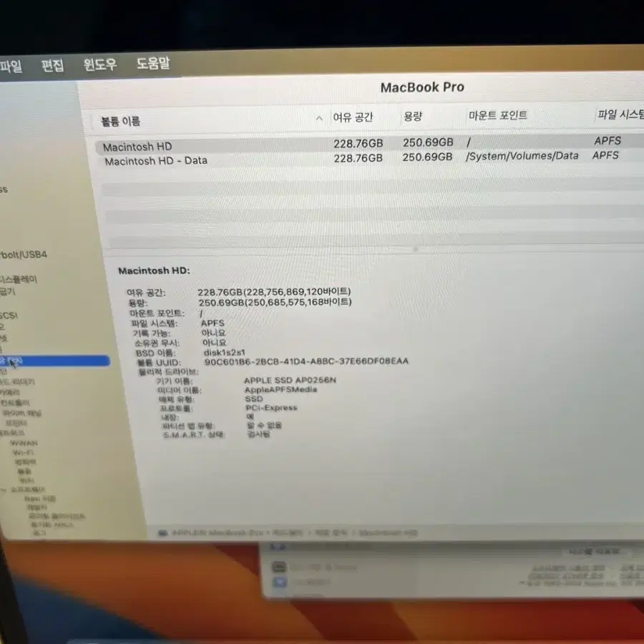Click APFS value beside 파일 시스템 in details
The width and height of the screenshot is (644, 644).
coord(213,323)
